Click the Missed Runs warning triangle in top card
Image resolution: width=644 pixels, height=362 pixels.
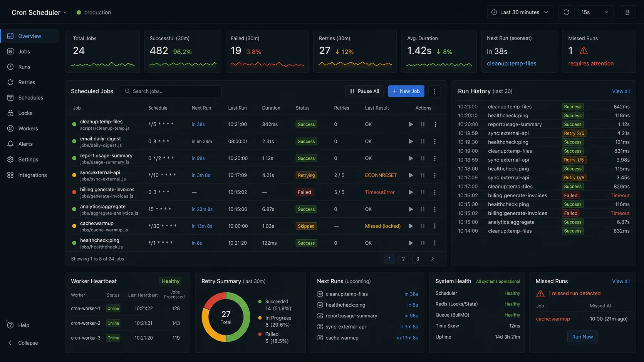(584, 50)
